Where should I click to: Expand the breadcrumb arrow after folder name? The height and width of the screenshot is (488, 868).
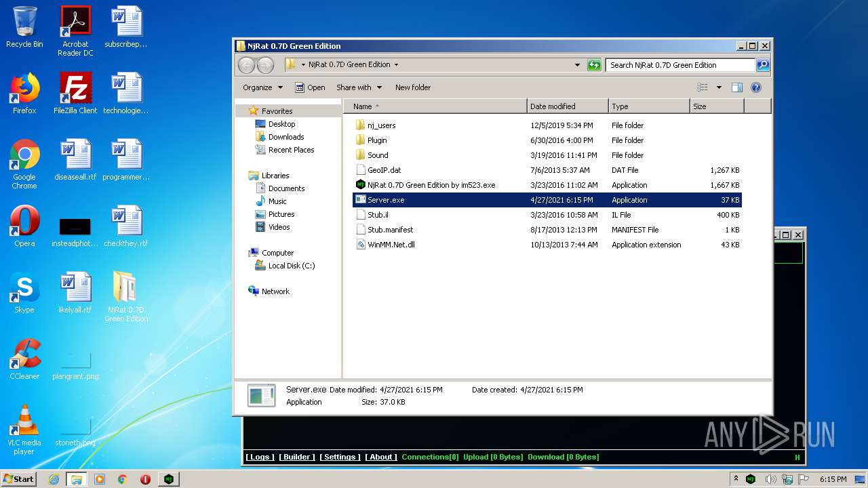(x=396, y=65)
